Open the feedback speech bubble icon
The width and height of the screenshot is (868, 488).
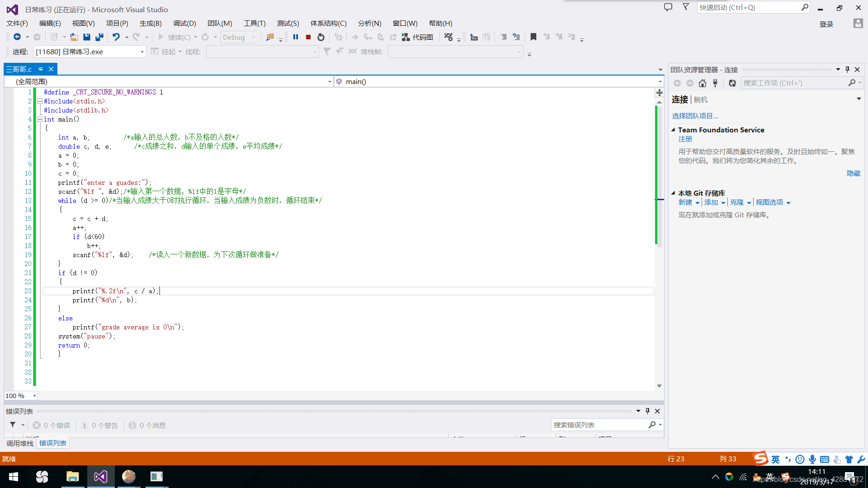pos(668,7)
